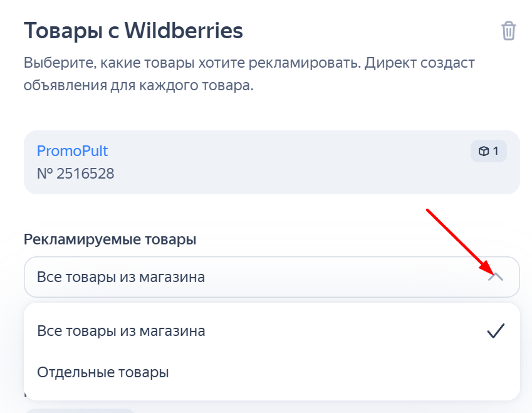
Task: Open the PromoPult store link
Action: pos(72,151)
